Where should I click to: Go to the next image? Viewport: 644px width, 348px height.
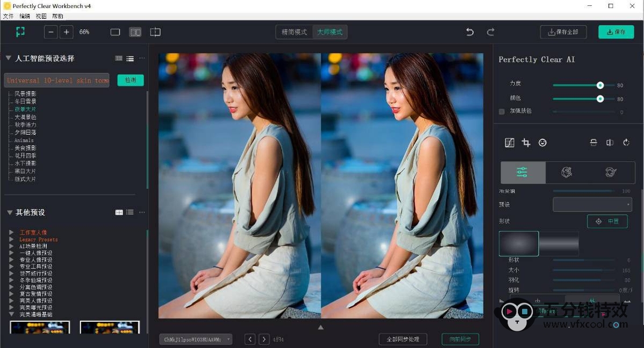tap(264, 339)
